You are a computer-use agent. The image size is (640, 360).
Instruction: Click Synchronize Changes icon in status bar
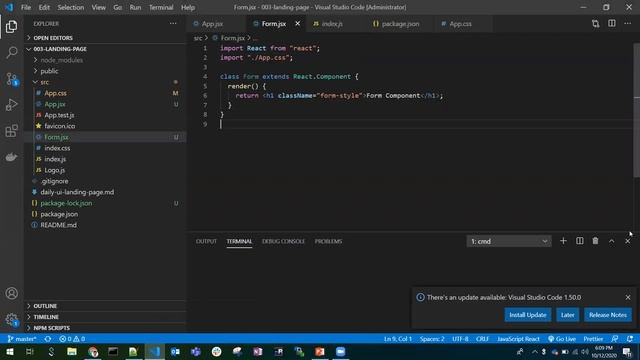[x=48, y=339]
